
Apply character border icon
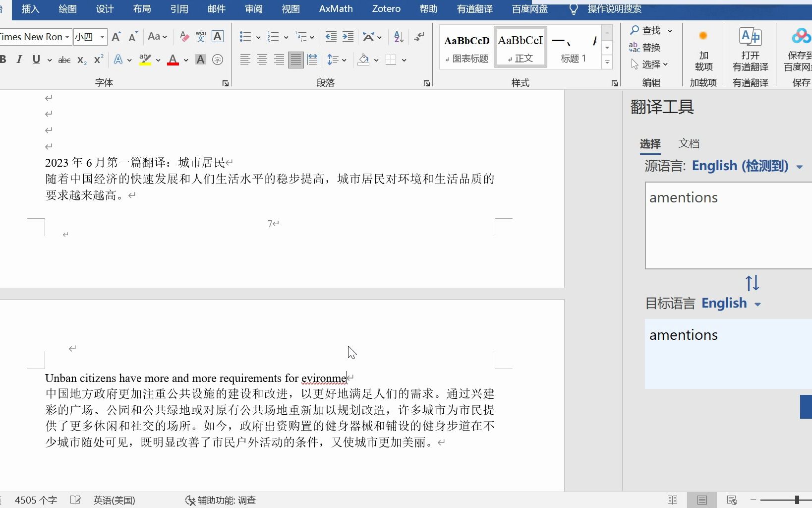point(218,37)
